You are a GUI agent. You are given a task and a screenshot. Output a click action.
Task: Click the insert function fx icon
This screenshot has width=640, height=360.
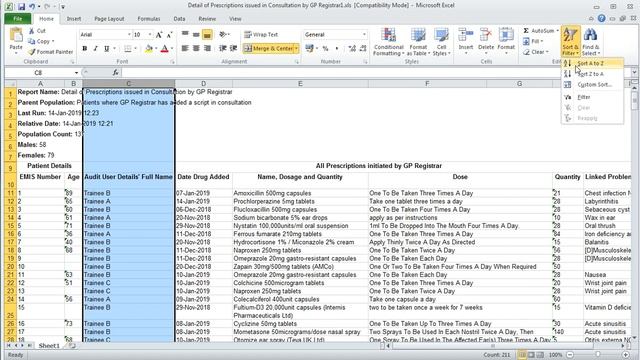[x=116, y=73]
